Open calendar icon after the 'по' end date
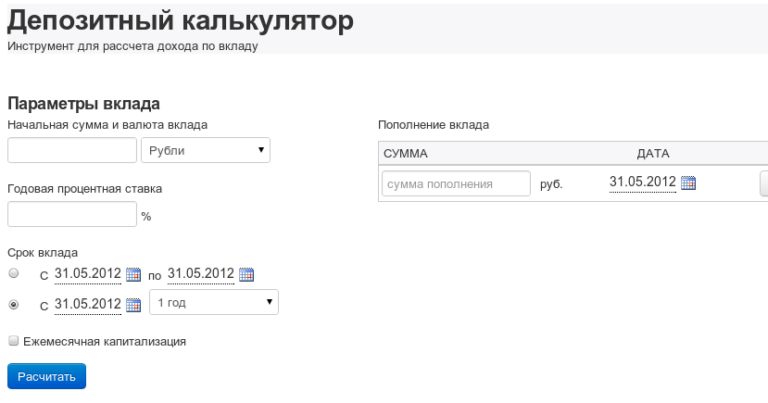Viewport: 768px width, 403px height. [x=248, y=274]
